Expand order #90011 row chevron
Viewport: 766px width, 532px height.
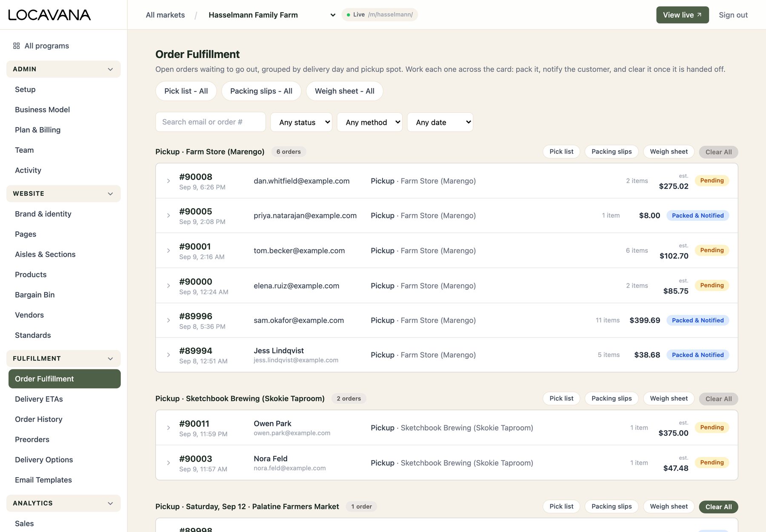click(x=169, y=428)
